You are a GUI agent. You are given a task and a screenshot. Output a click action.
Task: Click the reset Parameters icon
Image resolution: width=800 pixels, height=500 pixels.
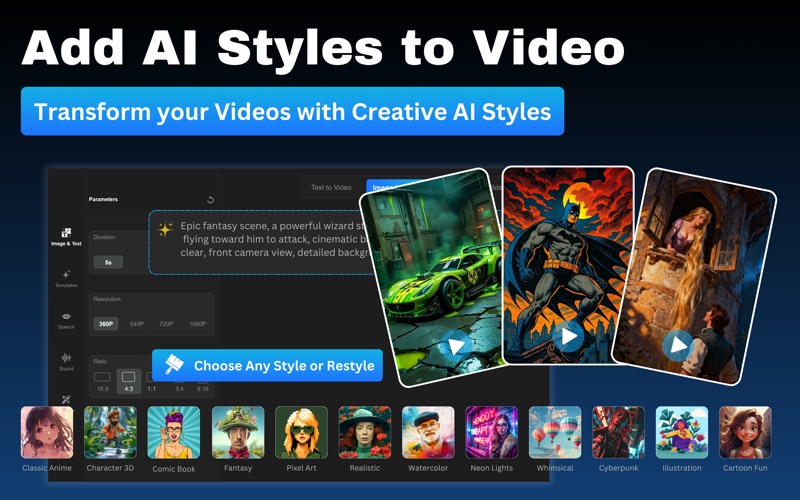tap(210, 200)
